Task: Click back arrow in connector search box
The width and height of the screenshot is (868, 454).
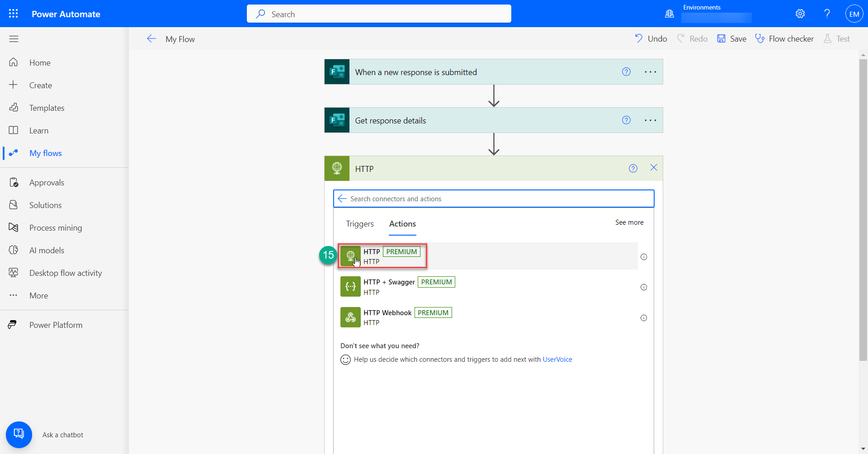Action: (x=342, y=199)
